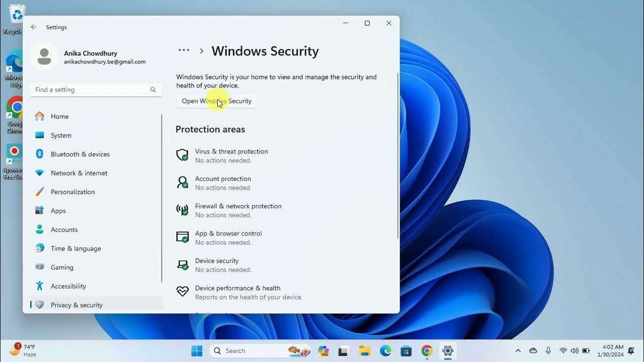This screenshot has height=362, width=644.
Task: Open the Copilot icon in the taskbar
Action: [x=324, y=351]
